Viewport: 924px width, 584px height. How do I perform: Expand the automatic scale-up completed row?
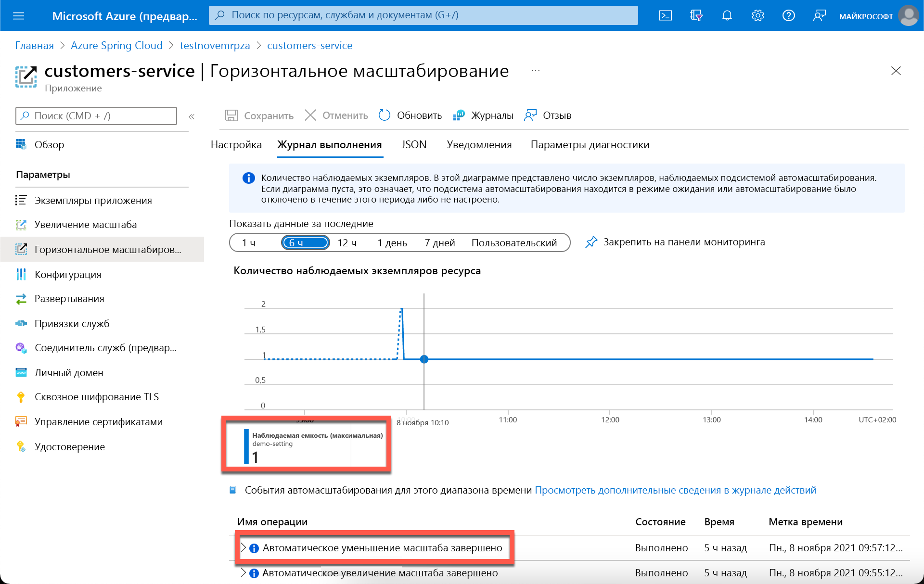tap(244, 572)
